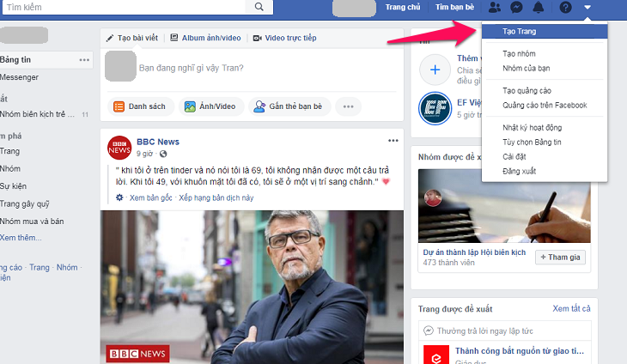The image size is (627, 364).
Task: Click the BBC News profile logo
Action: pyautogui.click(x=119, y=148)
